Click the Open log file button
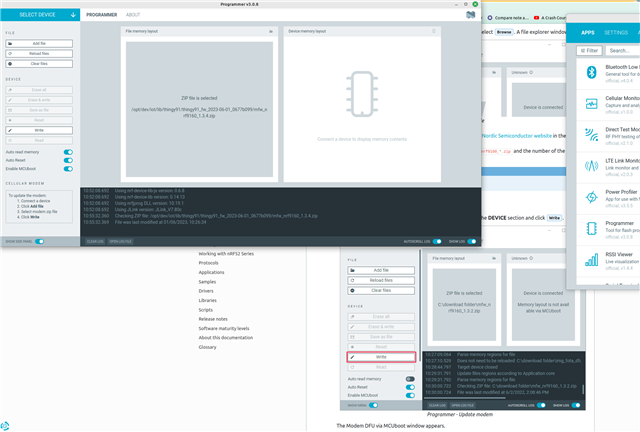The height and width of the screenshot is (432, 640). pos(121,241)
